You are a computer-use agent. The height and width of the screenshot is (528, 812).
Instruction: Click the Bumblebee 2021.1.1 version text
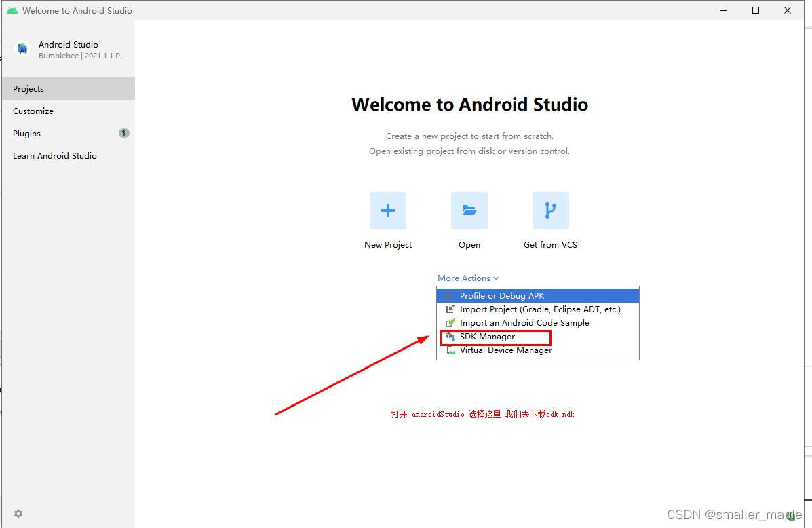click(82, 56)
